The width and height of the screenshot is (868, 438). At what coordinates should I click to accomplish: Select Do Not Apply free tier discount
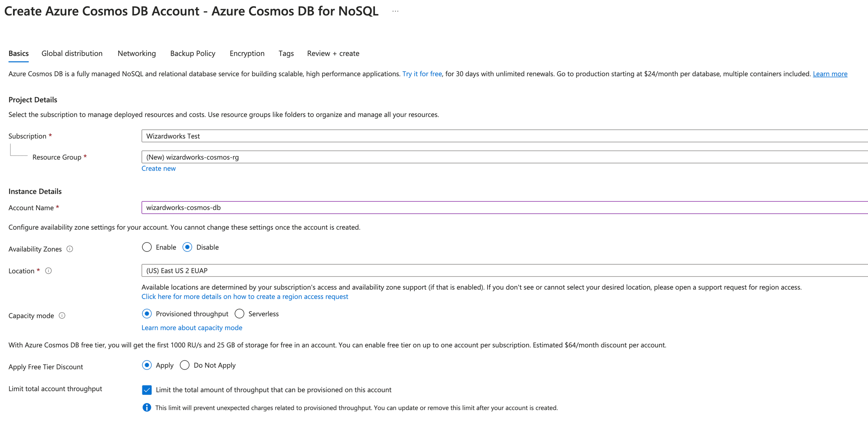[185, 365]
